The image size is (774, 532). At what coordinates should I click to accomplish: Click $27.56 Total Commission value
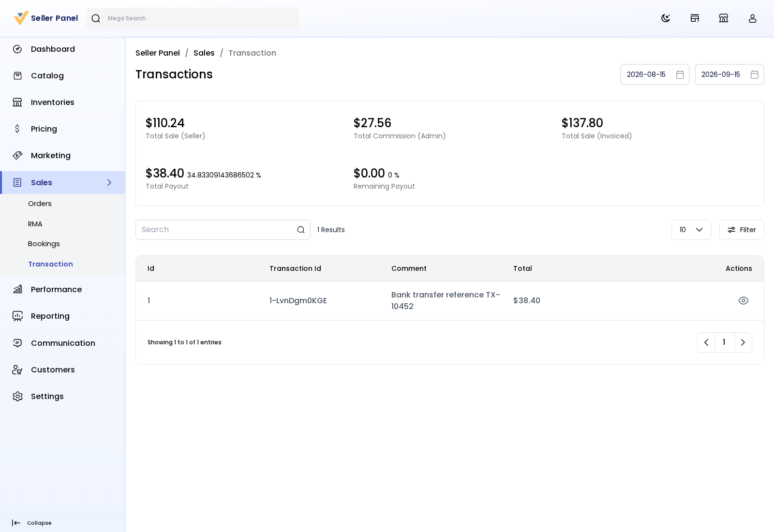point(372,123)
